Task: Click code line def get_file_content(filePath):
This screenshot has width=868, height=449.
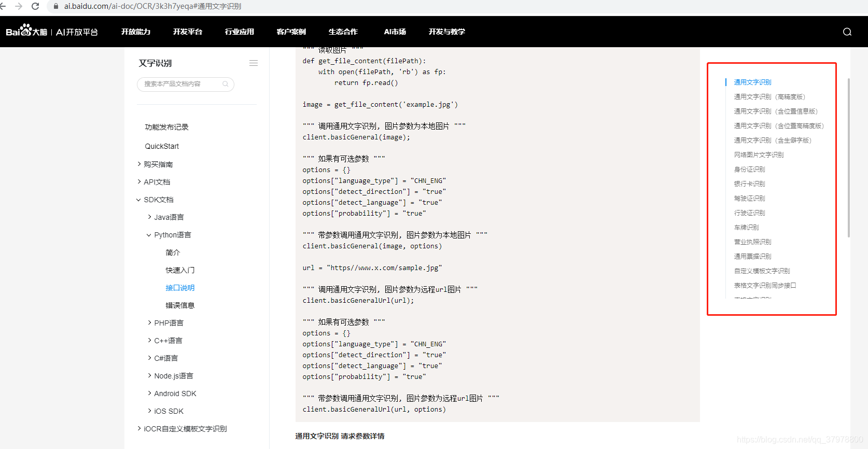Action: (x=364, y=61)
